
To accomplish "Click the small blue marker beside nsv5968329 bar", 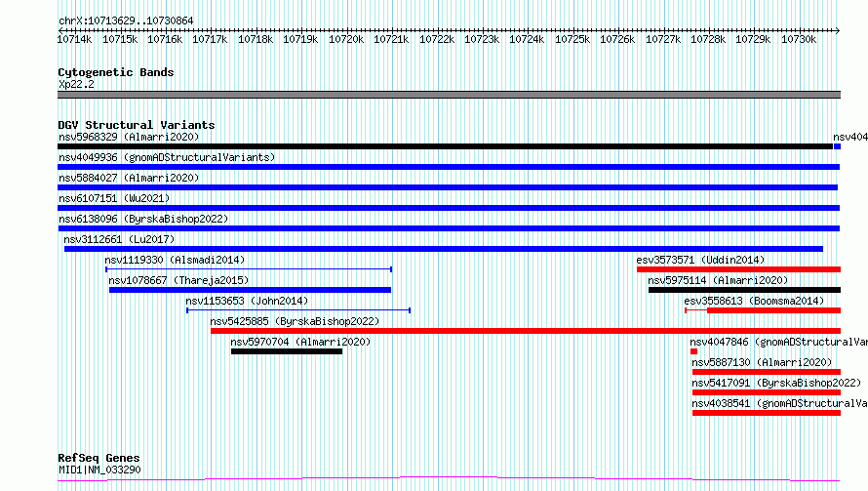I will pyautogui.click(x=837, y=146).
